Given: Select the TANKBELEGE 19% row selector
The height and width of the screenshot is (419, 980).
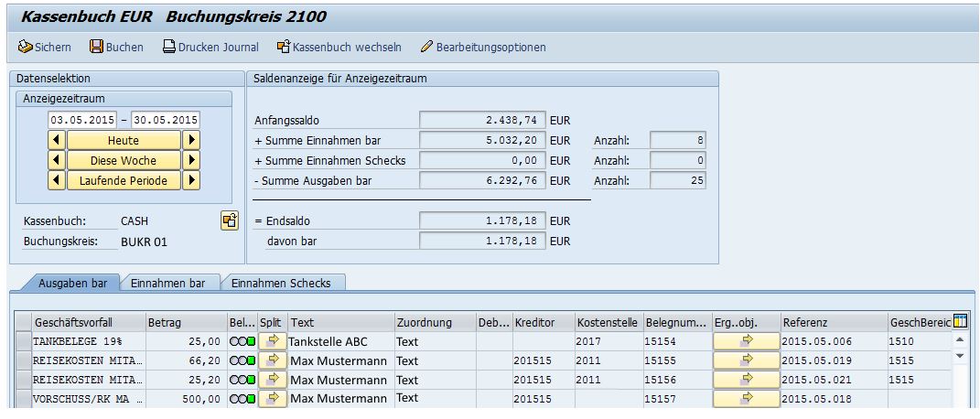Looking at the screenshot, I should click(x=24, y=341).
